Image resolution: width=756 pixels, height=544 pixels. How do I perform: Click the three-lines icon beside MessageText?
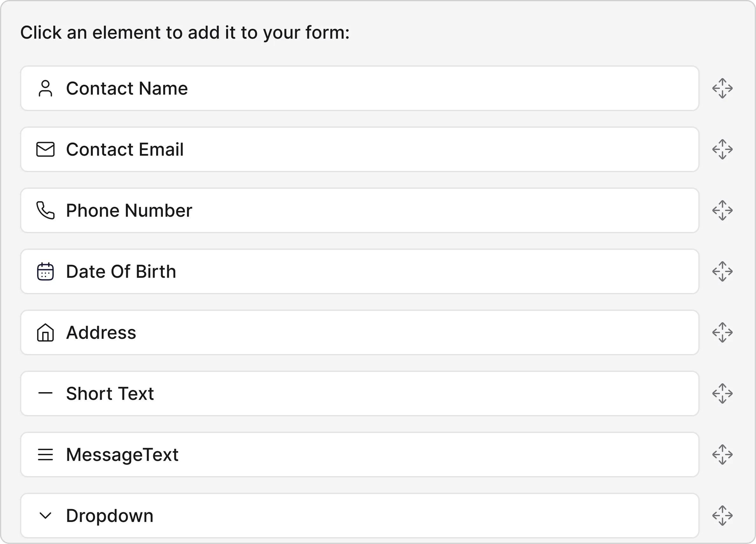coord(45,454)
